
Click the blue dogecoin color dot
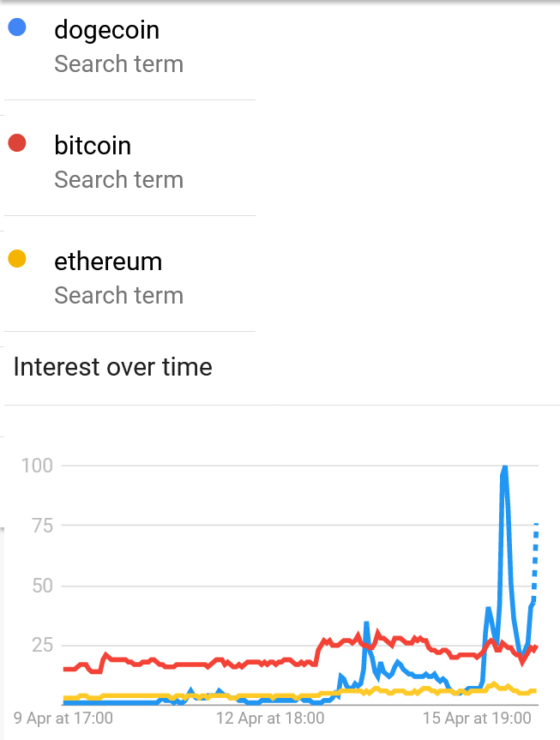tap(17, 27)
